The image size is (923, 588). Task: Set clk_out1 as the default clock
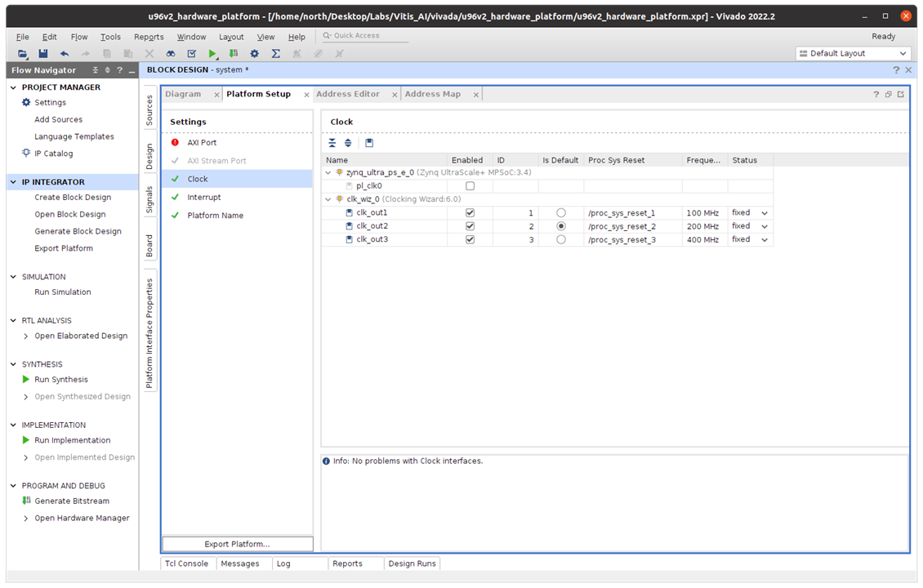[561, 213]
